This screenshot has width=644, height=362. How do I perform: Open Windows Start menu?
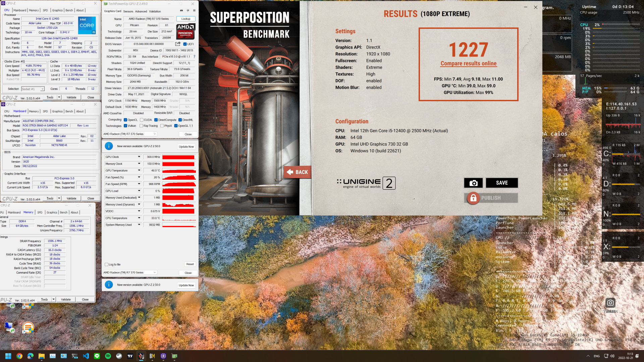coord(8,356)
